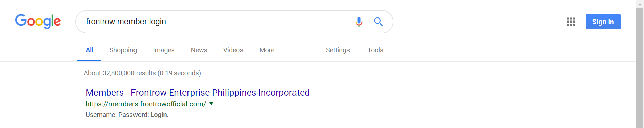Expand the More search categories menu

267,50
